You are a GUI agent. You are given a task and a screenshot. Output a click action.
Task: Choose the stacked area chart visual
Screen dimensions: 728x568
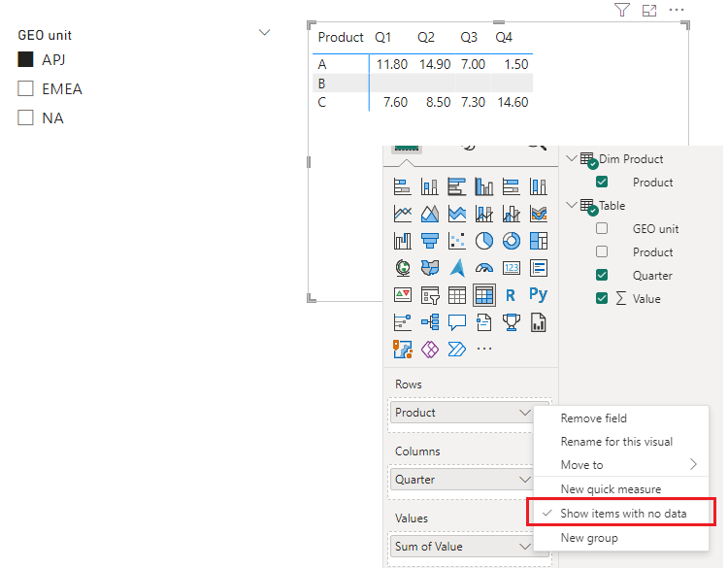[457, 214]
